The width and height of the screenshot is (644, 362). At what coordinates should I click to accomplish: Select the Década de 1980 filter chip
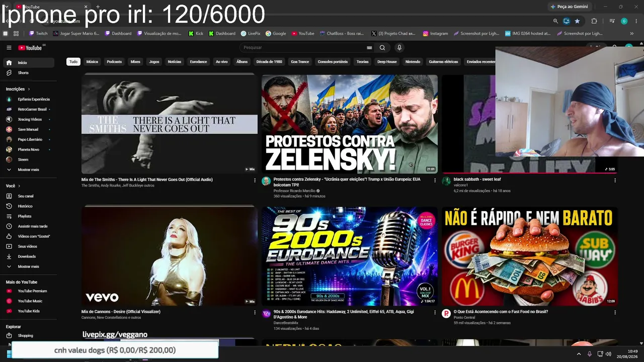pos(269,62)
